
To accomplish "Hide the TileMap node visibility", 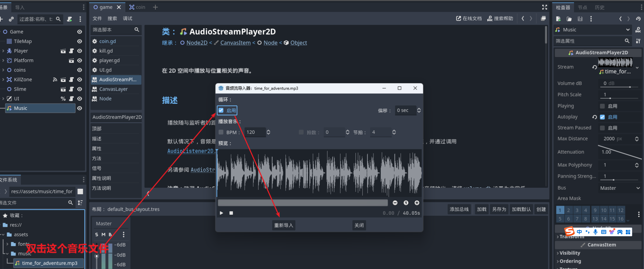I will point(80,41).
